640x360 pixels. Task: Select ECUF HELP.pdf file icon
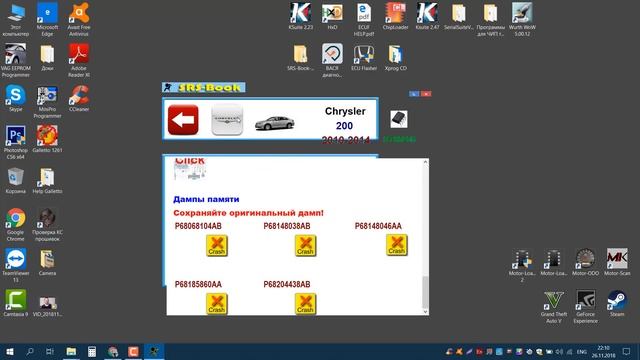pyautogui.click(x=364, y=19)
